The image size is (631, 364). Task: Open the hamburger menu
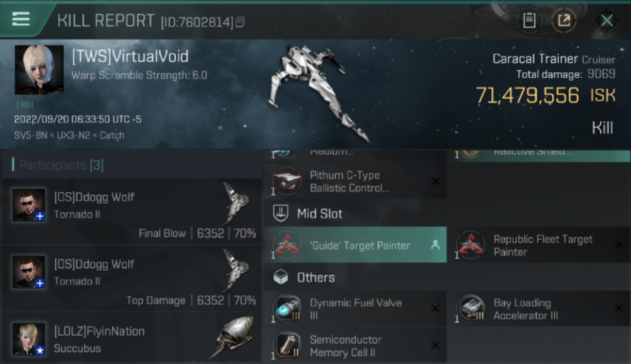click(21, 19)
